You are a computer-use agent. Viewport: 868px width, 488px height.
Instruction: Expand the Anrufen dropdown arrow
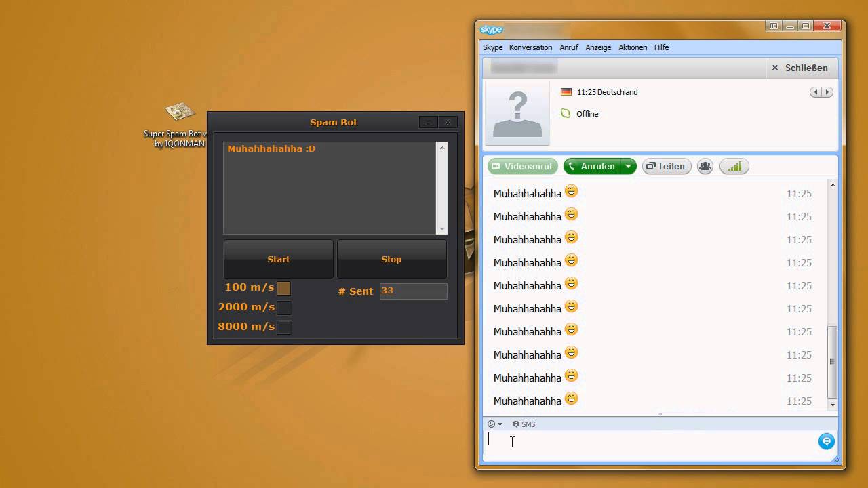629,166
